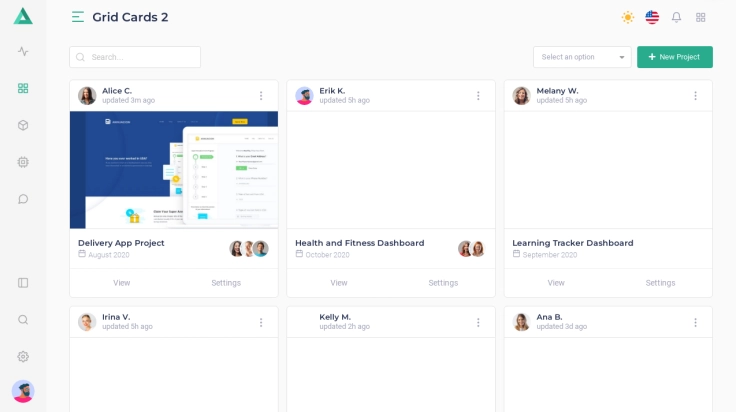Click the activity pulse icon in sidebar
736x412 pixels.
pyautogui.click(x=23, y=51)
